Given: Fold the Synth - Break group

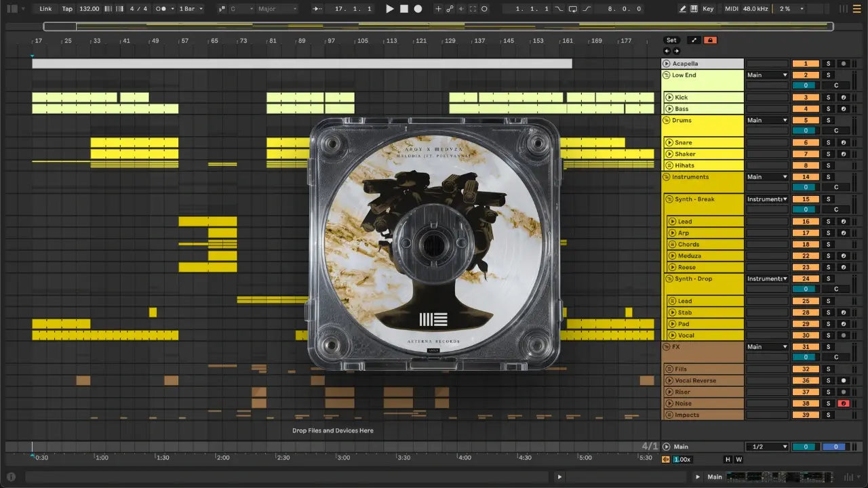Looking at the screenshot, I should tap(669, 199).
